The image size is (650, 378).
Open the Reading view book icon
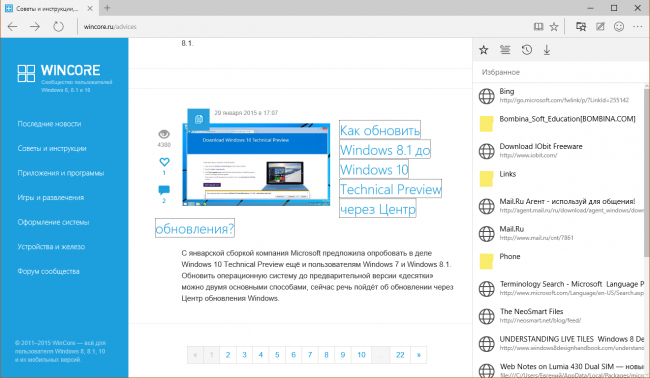[538, 27]
